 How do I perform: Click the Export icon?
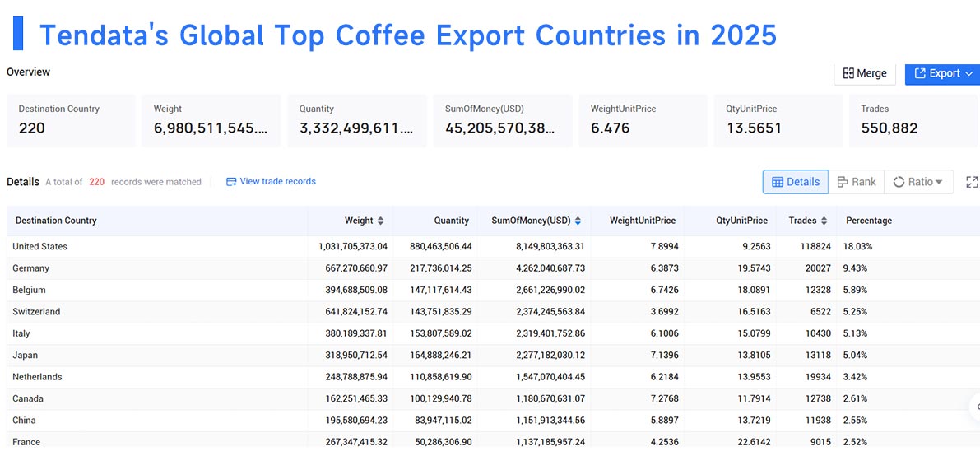pyautogui.click(x=920, y=73)
